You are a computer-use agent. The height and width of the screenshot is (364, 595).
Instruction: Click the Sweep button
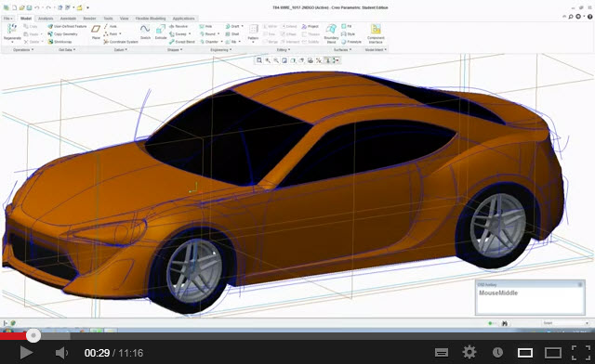(180, 34)
